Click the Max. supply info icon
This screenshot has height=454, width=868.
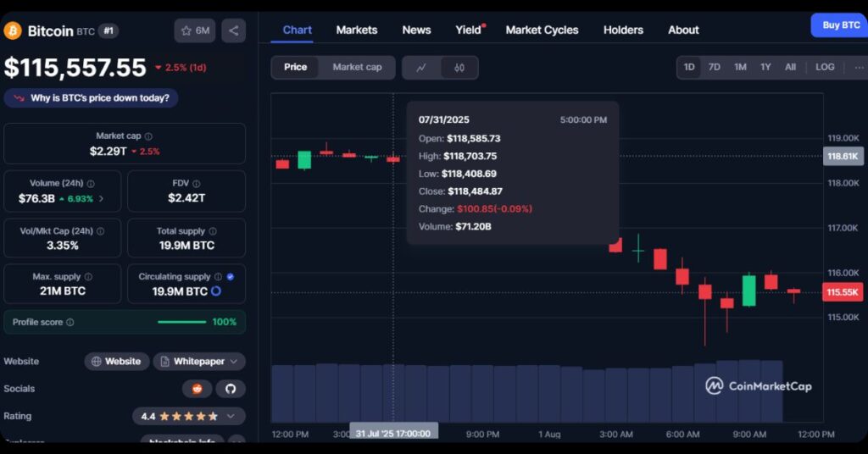coord(88,276)
